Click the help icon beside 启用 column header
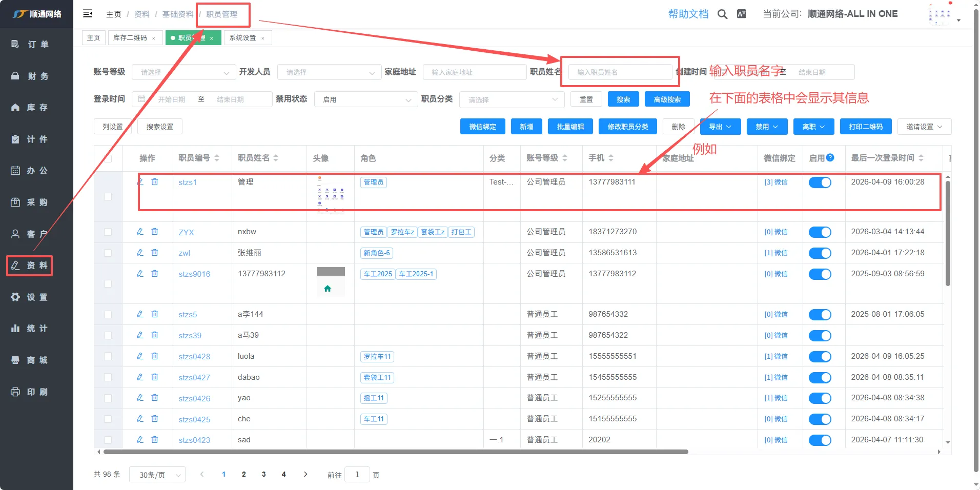980x490 pixels. [x=830, y=158]
